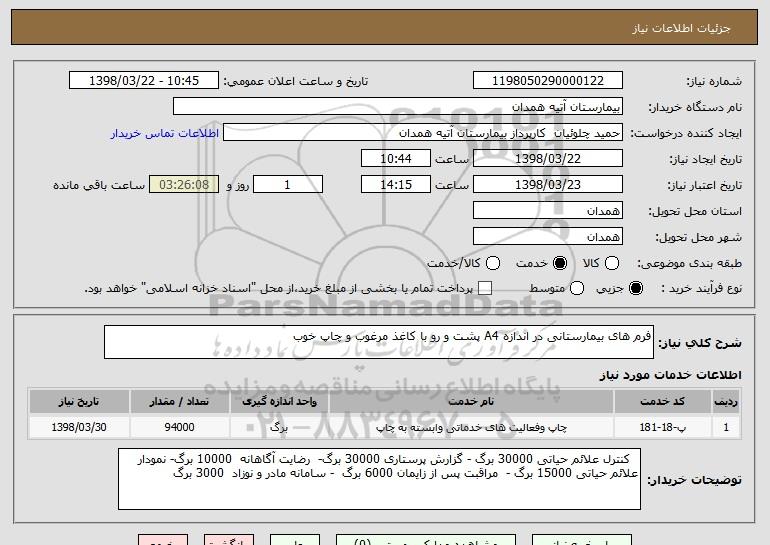Open the اطلاعات تماس خریدار link

click(x=165, y=133)
